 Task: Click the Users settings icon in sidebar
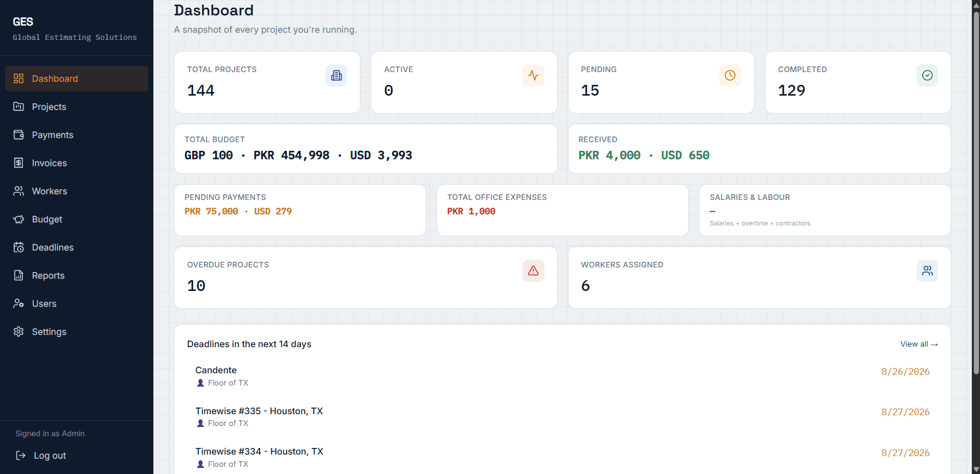[19, 304]
